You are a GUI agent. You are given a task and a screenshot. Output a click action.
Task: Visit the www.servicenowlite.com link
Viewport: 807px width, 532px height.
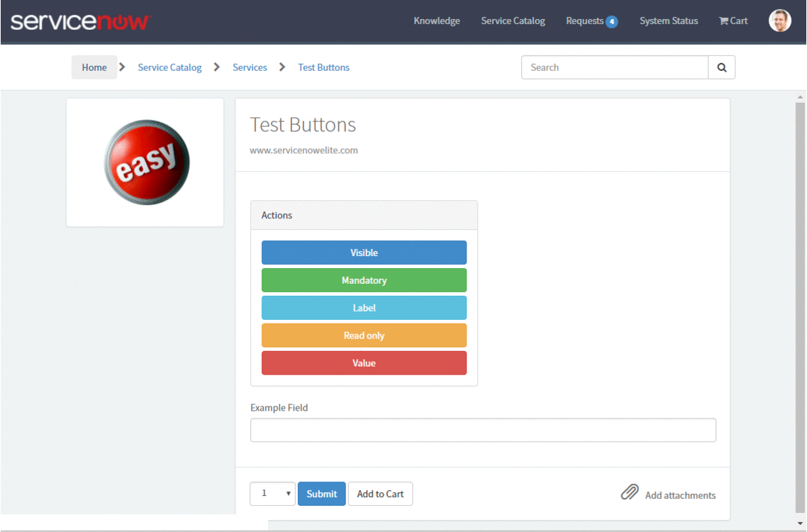(x=304, y=150)
